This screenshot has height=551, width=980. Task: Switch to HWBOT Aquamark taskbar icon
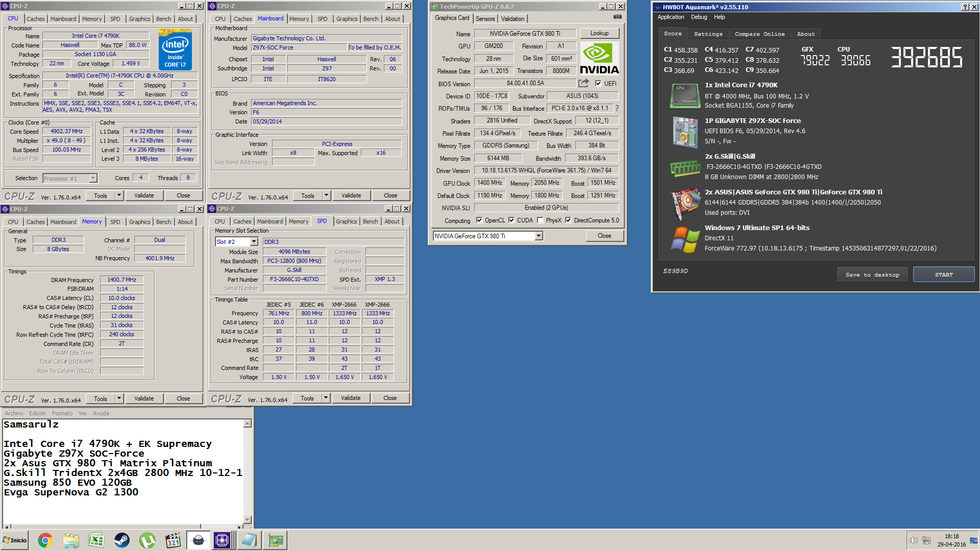(x=198, y=540)
